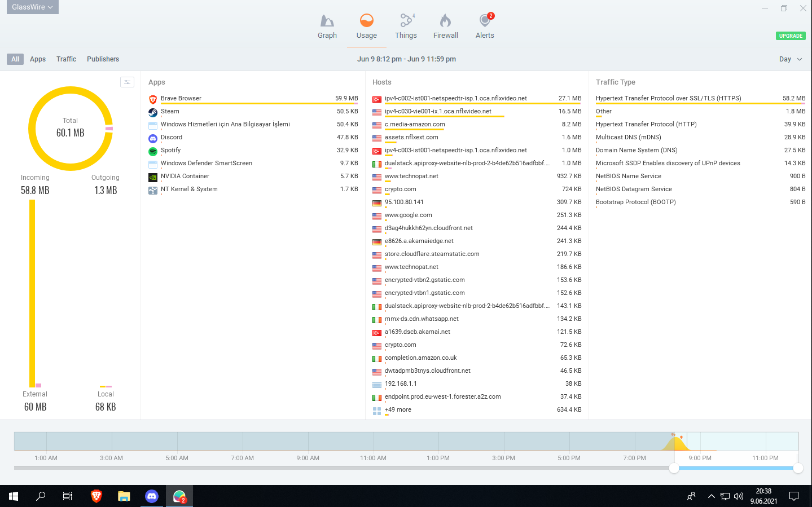This screenshot has height=507, width=812.
Task: Open the GlassWire main menu dropdown
Action: click(x=33, y=7)
